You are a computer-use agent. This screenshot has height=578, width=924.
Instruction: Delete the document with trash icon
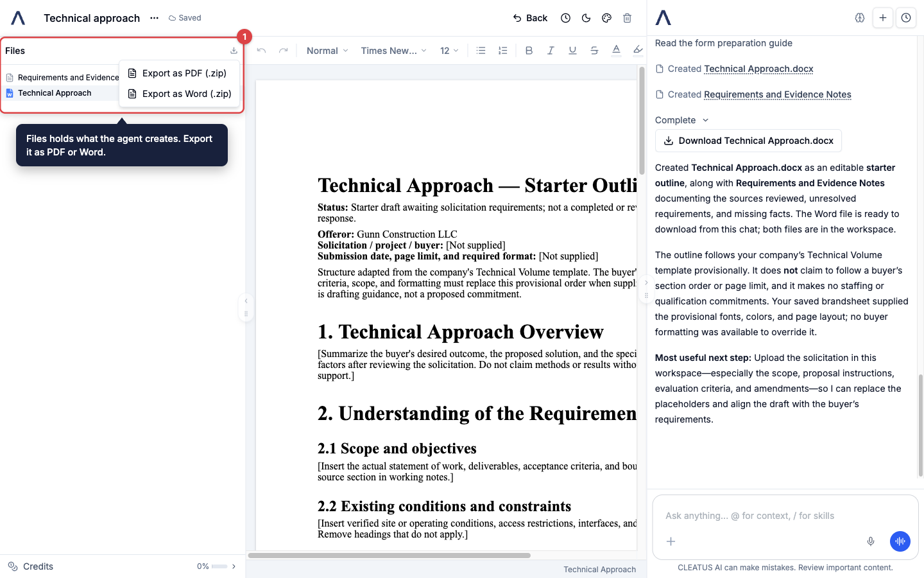[627, 18]
